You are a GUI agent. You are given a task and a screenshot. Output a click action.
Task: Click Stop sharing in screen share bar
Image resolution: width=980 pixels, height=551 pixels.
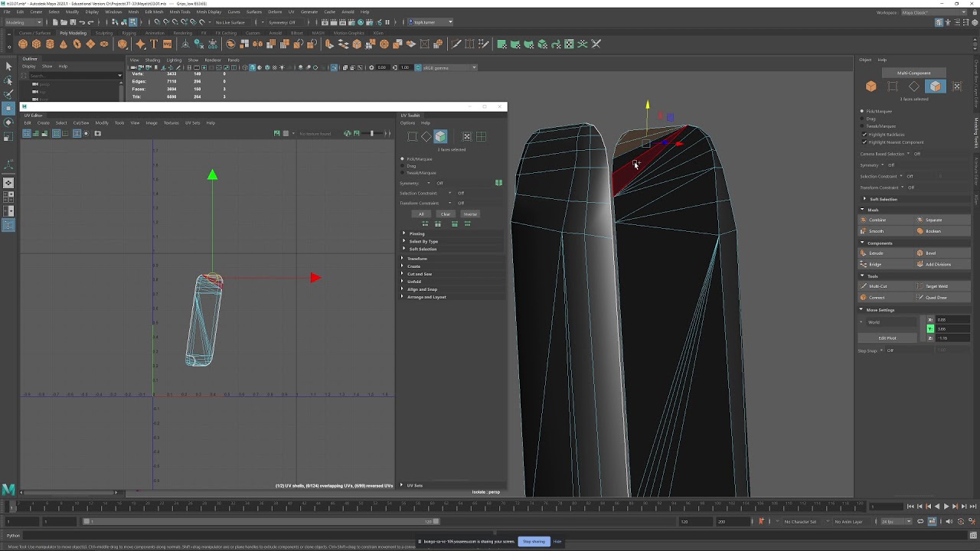coord(534,542)
